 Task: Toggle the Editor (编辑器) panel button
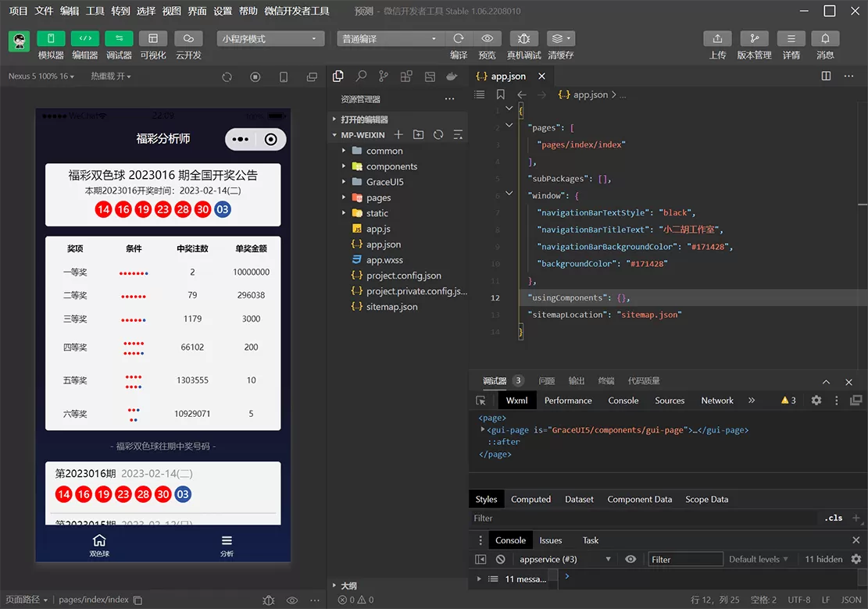tap(85, 39)
